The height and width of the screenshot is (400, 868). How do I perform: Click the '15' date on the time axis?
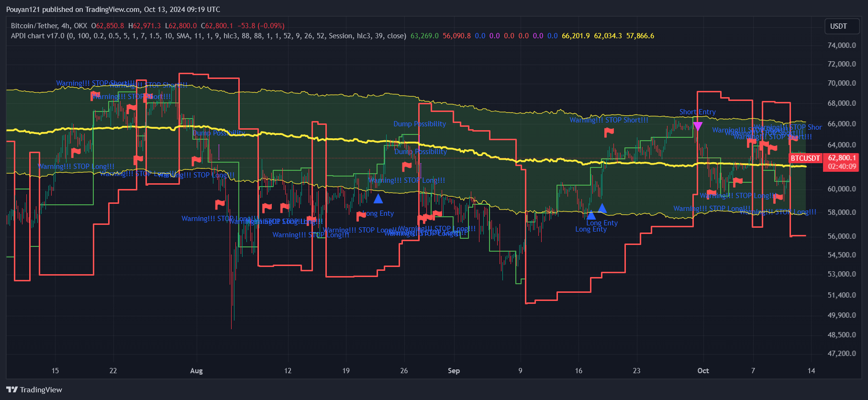click(x=55, y=371)
